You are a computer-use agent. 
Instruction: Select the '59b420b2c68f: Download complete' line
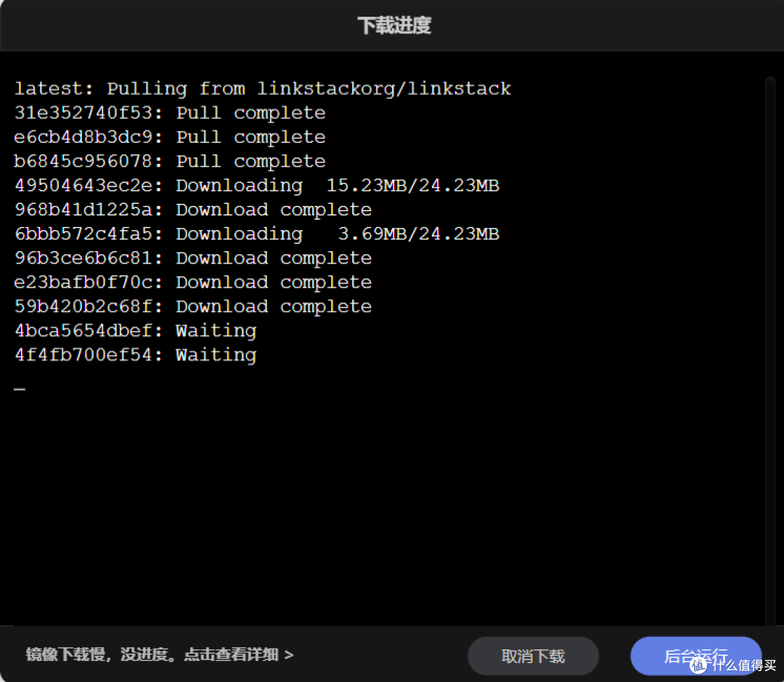click(193, 306)
